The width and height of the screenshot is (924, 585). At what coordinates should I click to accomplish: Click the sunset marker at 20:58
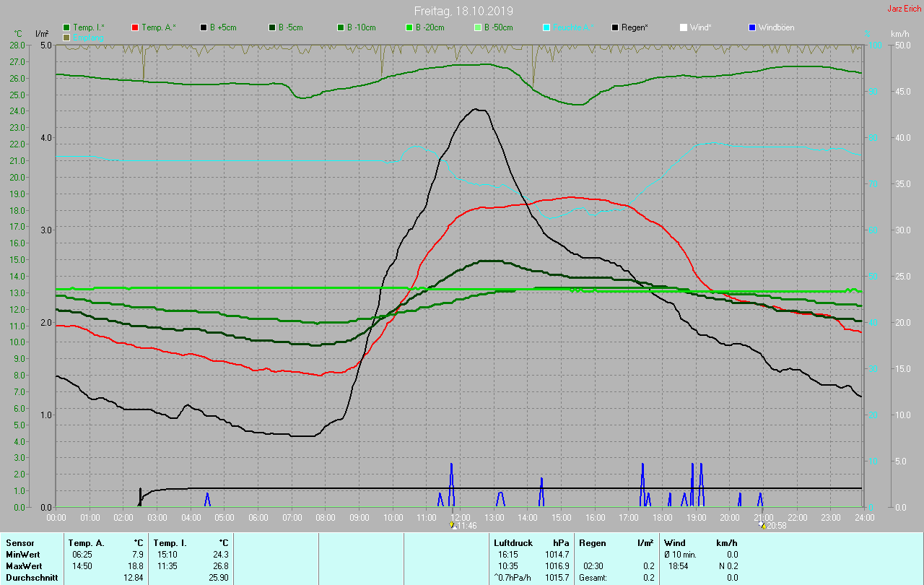[x=762, y=526]
